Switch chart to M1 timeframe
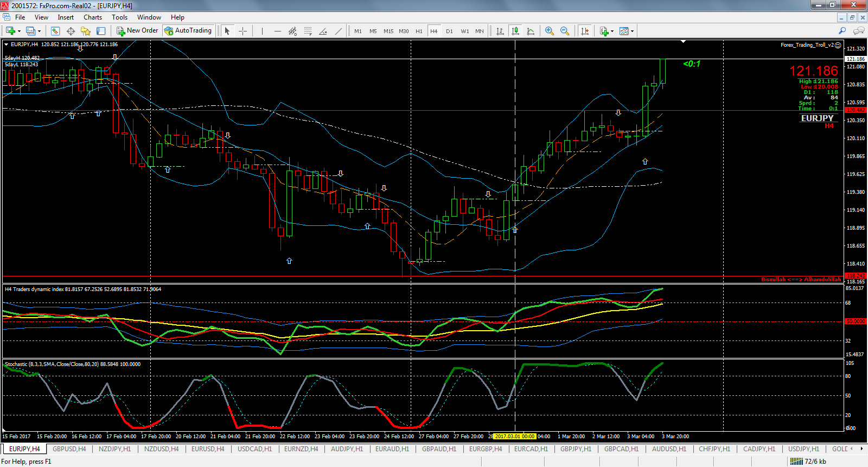The image size is (868, 467). coord(358,31)
